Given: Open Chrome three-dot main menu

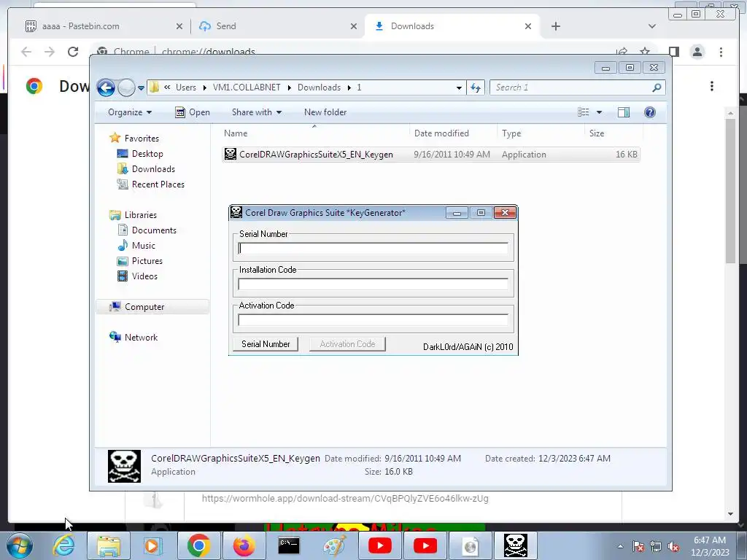Looking at the screenshot, I should (721, 52).
